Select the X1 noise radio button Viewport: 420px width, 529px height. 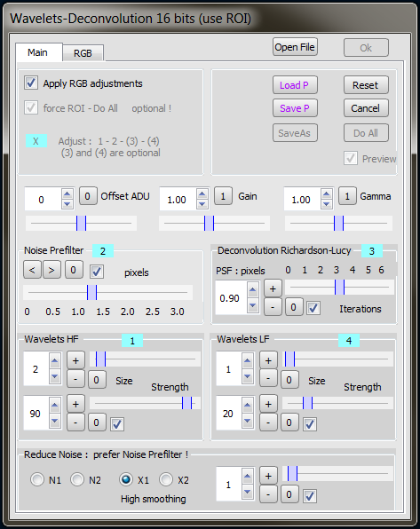[126, 479]
